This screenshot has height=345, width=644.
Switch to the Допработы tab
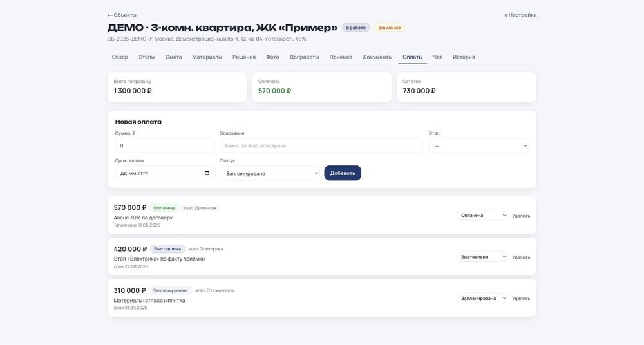pyautogui.click(x=305, y=57)
